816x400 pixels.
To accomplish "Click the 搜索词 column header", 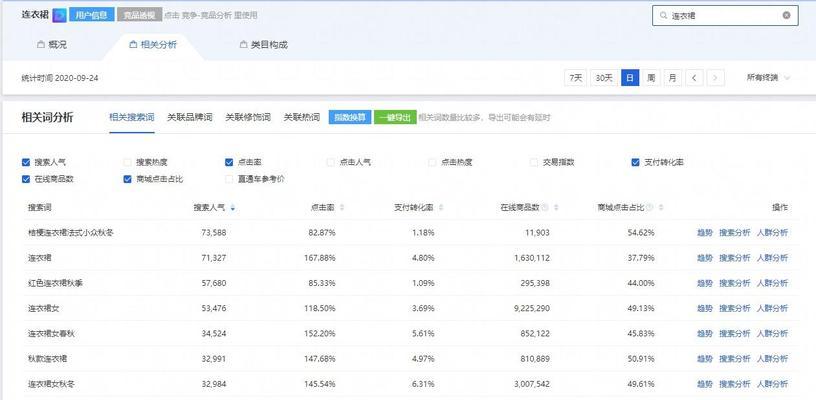I will tap(40, 208).
